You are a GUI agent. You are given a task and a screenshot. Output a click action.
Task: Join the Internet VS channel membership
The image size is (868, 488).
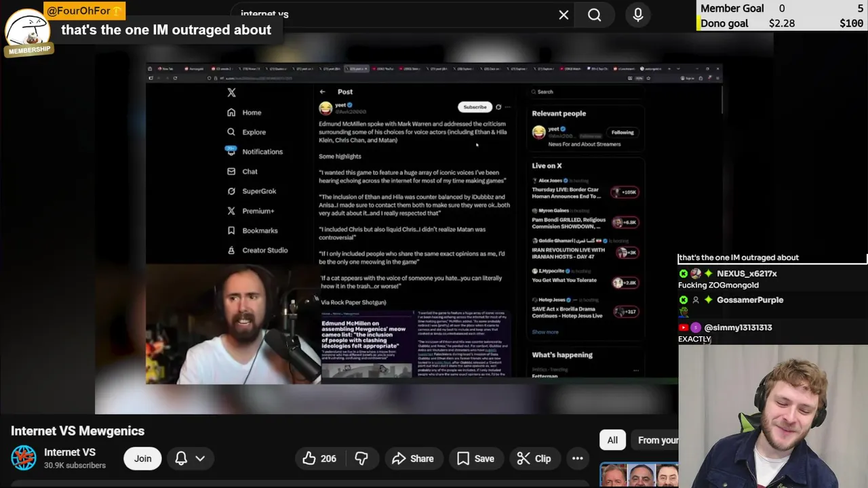[x=142, y=458]
